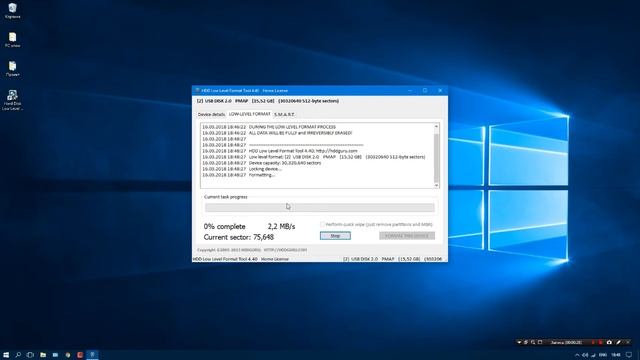Viewport: 640px width, 360px height.
Task: Click the '2,2 MB/s' speed value
Action: (281, 227)
